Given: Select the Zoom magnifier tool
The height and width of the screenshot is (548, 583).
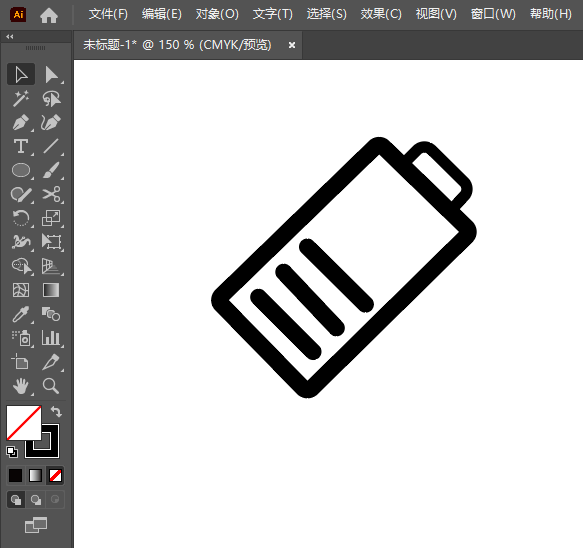Looking at the screenshot, I should click(51, 386).
